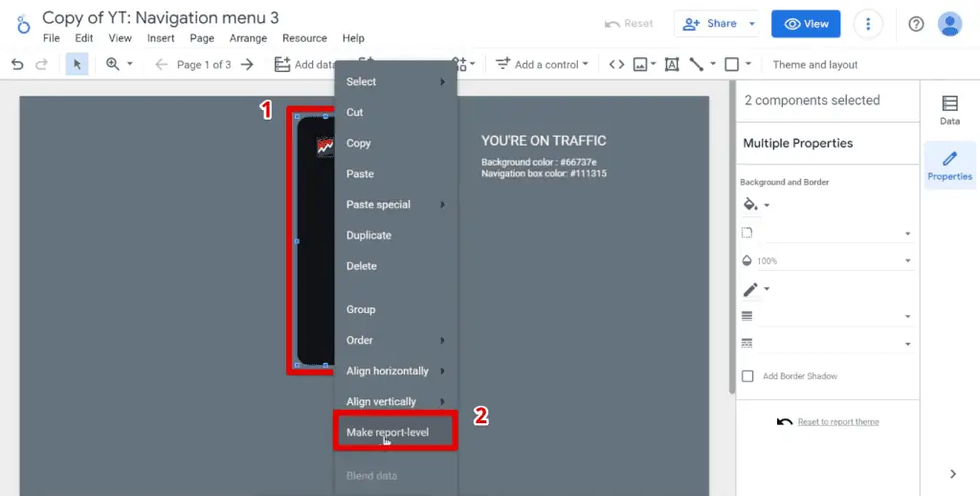Viewport: 980px width, 496px height.
Task: Click the border style dashed icon
Action: pos(746,344)
